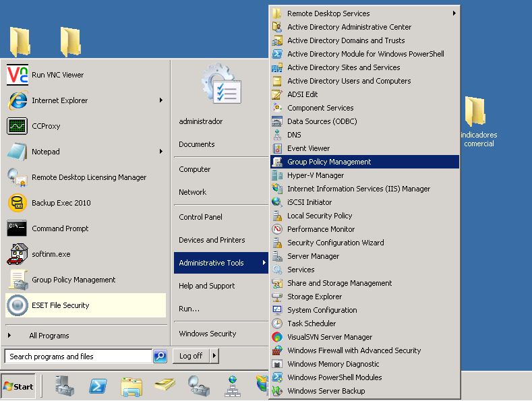Screen dimensions: 532x401
Task: Click the Performance Monitor icon
Action: (x=277, y=229)
